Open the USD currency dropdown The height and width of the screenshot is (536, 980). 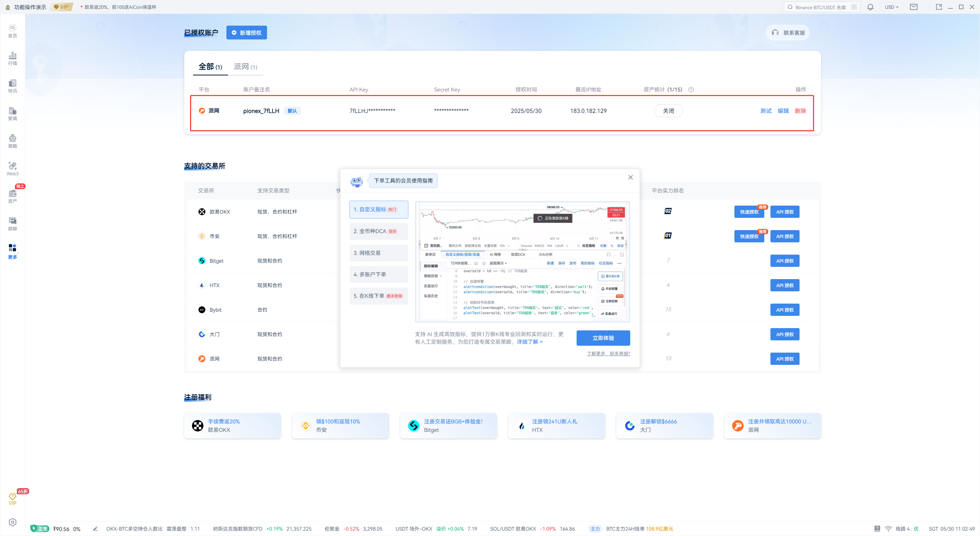(x=892, y=7)
